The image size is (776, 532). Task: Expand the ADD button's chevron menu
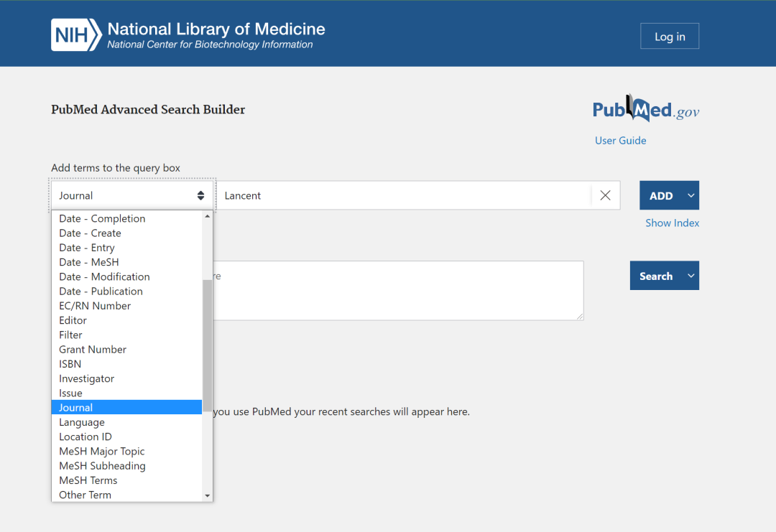(x=690, y=195)
